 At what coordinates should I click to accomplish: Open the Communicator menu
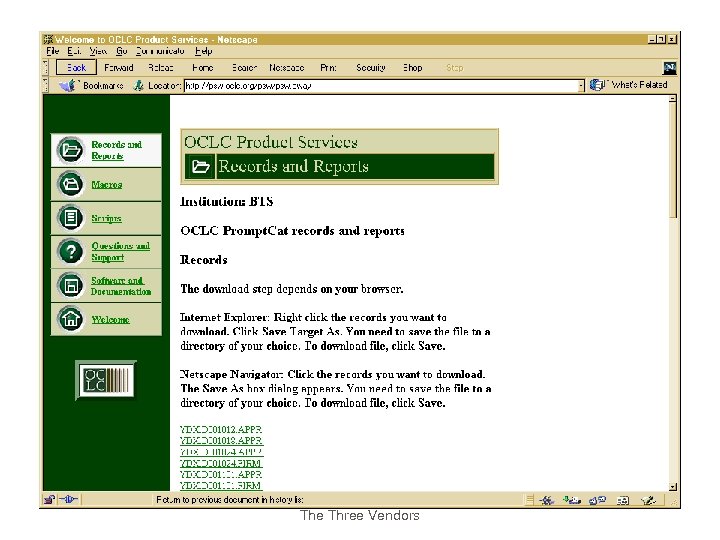tap(160, 51)
